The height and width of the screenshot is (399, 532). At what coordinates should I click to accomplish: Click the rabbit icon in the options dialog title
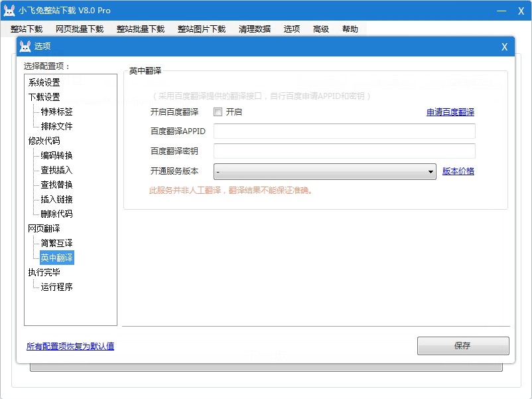[25, 46]
